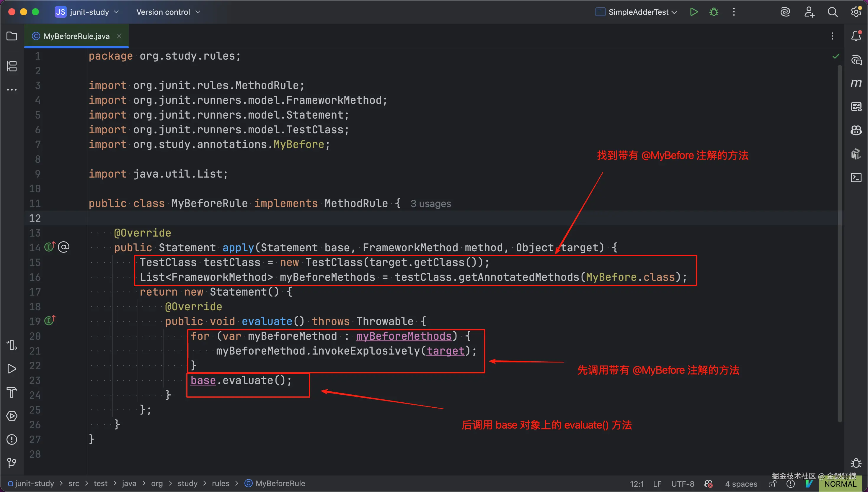The height and width of the screenshot is (492, 868).
Task: Run SimpleAdderTest with the green play button
Action: [694, 12]
